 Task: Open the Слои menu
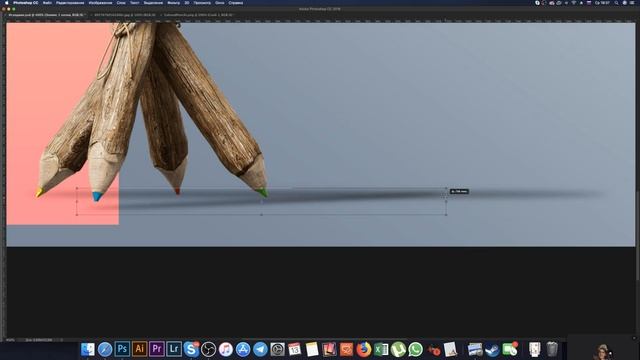click(121, 3)
